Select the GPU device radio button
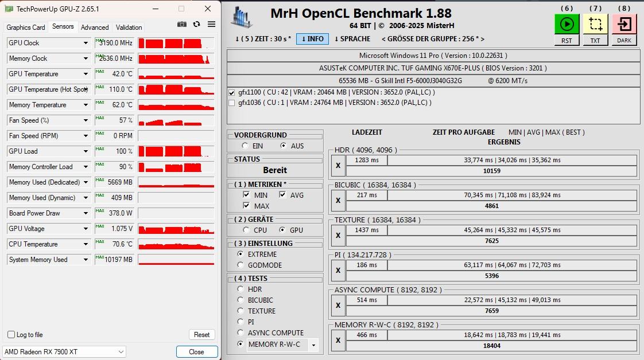 (x=282, y=230)
